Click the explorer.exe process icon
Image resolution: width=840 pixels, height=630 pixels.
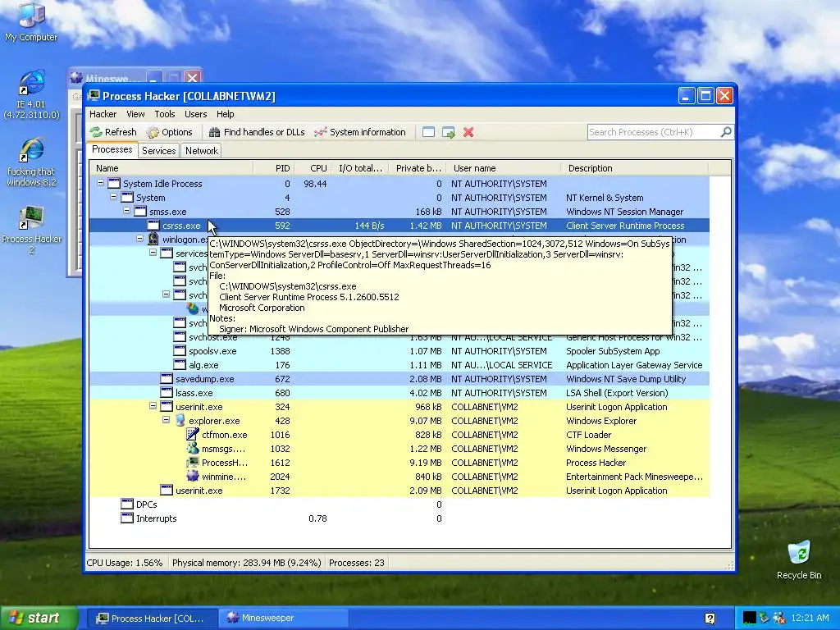click(x=180, y=421)
